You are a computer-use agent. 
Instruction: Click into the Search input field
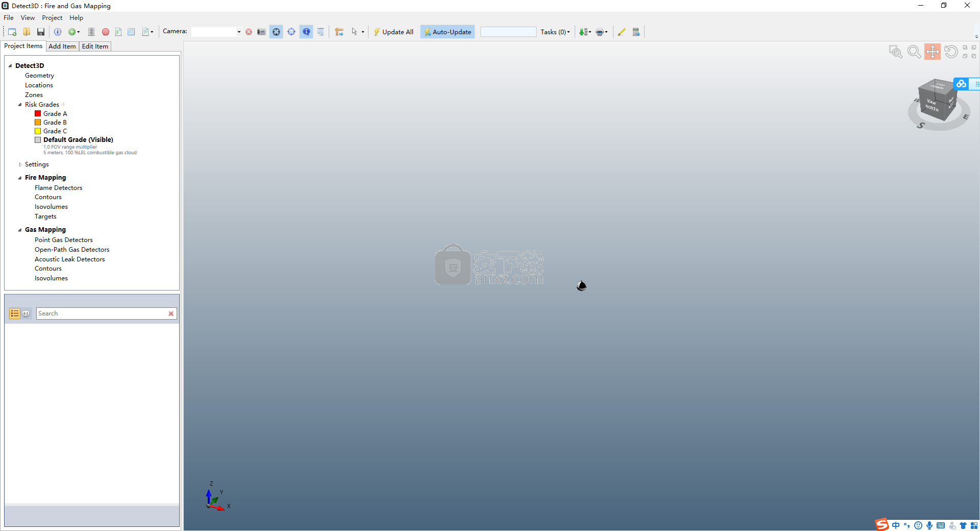click(102, 313)
